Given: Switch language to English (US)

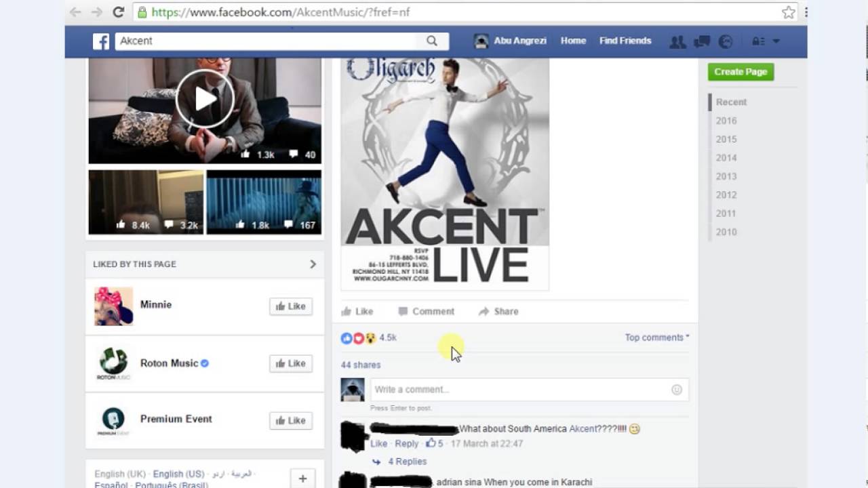Looking at the screenshot, I should pos(178,474).
